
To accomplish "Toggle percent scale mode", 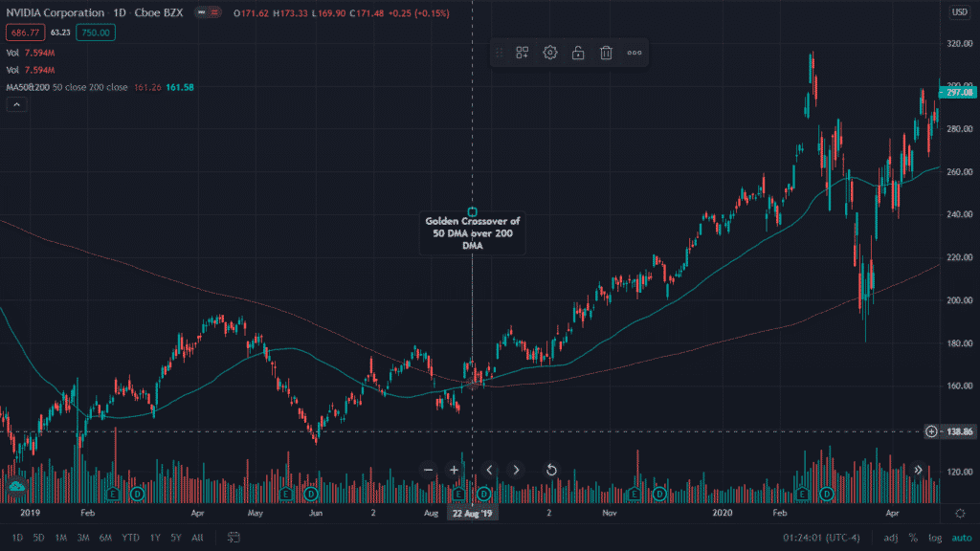I will click(912, 538).
